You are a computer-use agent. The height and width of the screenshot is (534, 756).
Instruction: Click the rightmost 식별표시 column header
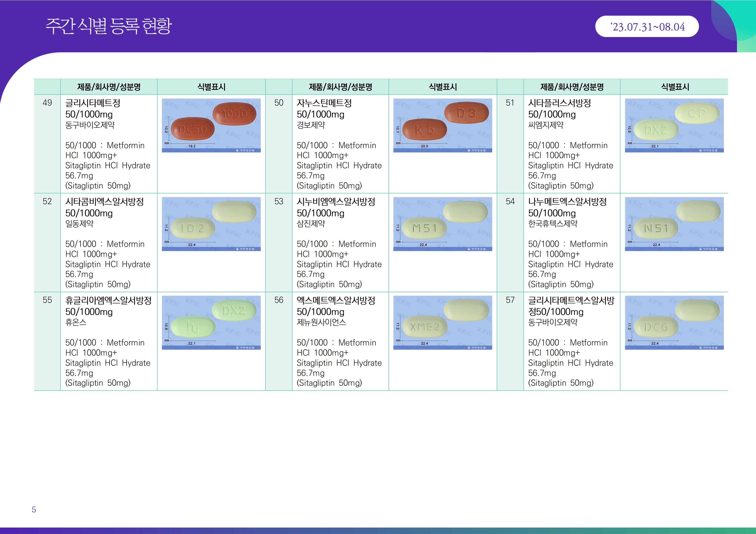click(x=675, y=87)
